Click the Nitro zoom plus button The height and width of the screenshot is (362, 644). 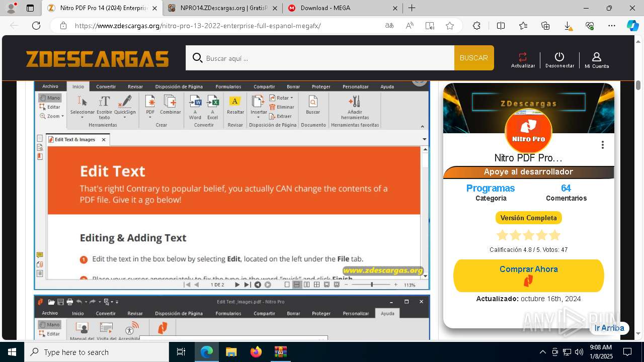click(x=395, y=285)
